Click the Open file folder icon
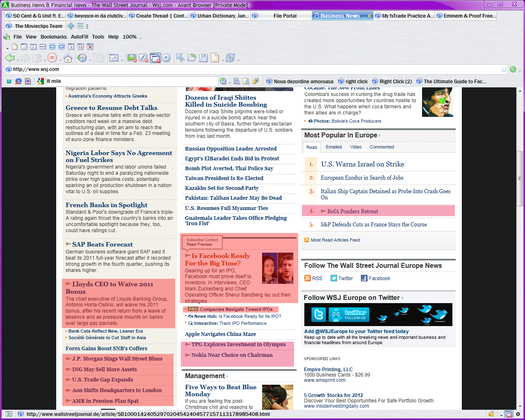Image resolution: width=525 pixels, height=420 pixels. coord(192,58)
